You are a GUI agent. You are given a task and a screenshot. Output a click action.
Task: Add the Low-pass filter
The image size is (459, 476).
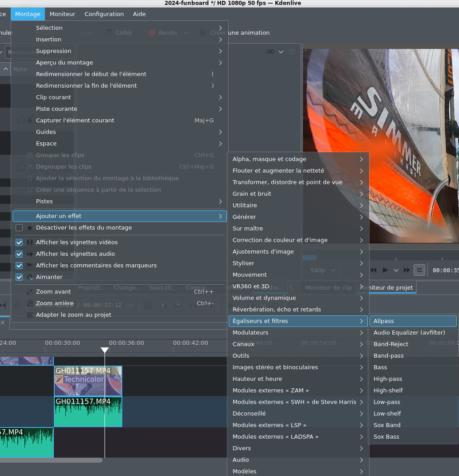(413, 402)
